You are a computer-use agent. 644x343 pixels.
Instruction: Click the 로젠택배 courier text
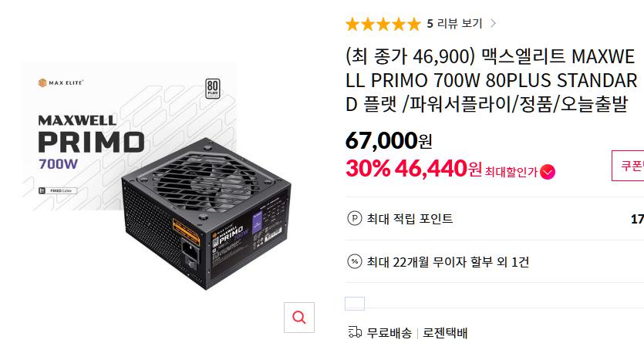445,332
